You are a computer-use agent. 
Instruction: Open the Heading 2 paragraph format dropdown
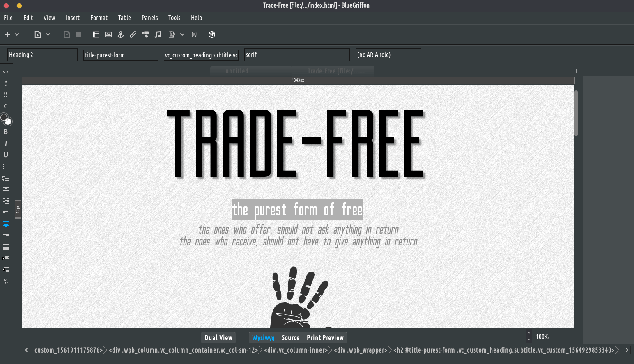[x=42, y=55]
